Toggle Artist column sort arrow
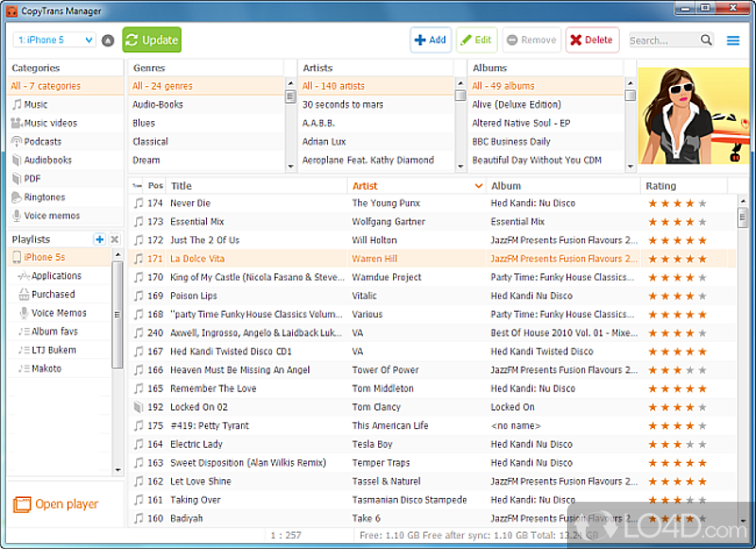Viewport: 756px width, 549px height. (x=478, y=186)
